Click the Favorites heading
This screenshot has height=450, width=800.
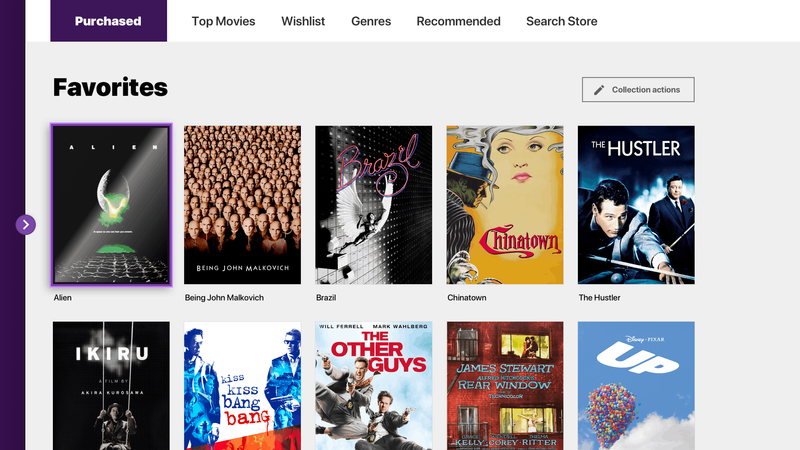(110, 87)
